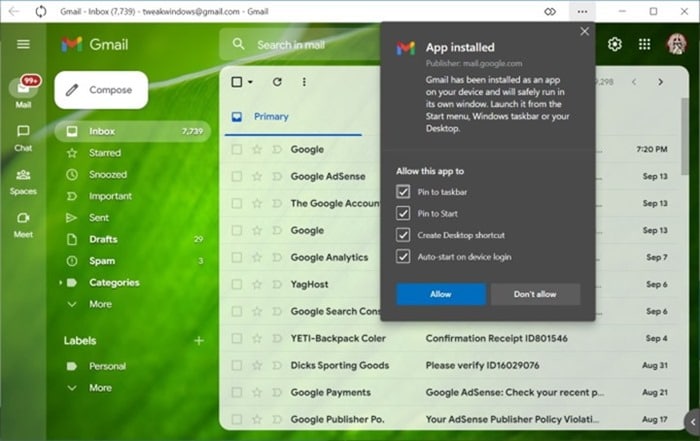Select the Google Payments email checkbox
The height and width of the screenshot is (441, 700).
click(237, 392)
